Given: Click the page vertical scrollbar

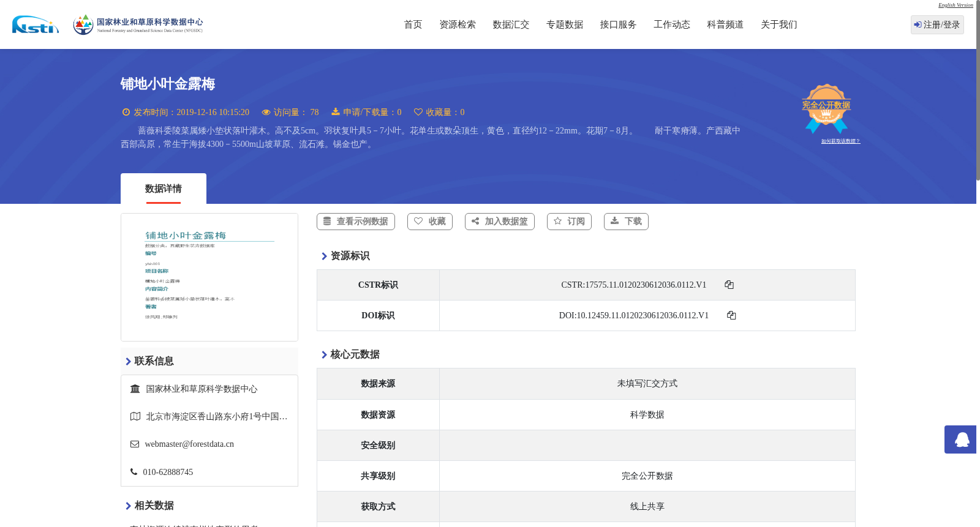Looking at the screenshot, I should click(x=978, y=91).
